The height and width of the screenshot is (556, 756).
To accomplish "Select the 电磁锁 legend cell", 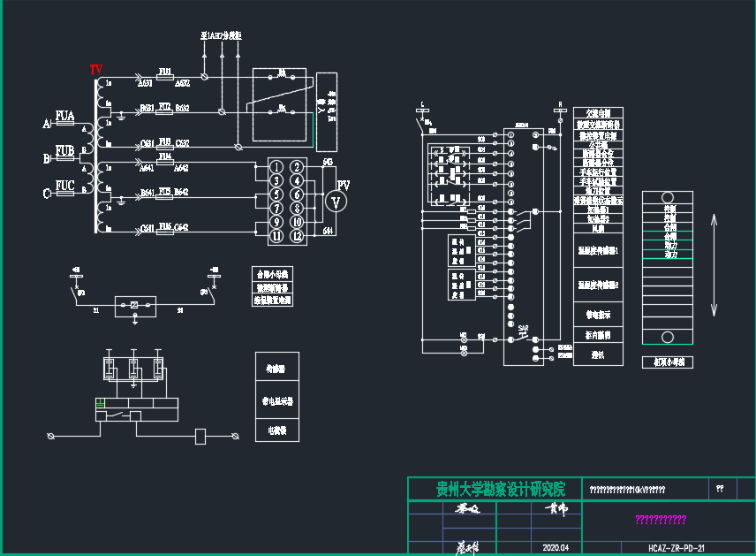I will (x=277, y=430).
